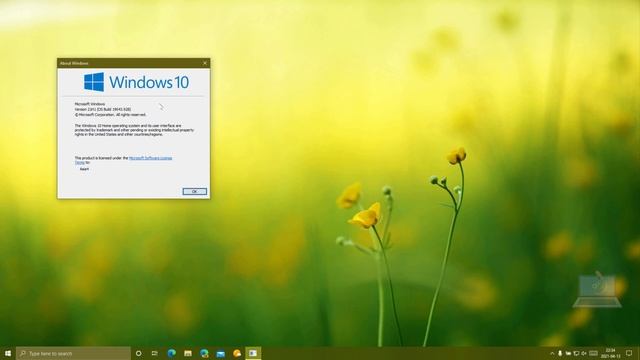Open the Mail app on the taskbar
The height and width of the screenshot is (360, 640).
coord(220,353)
